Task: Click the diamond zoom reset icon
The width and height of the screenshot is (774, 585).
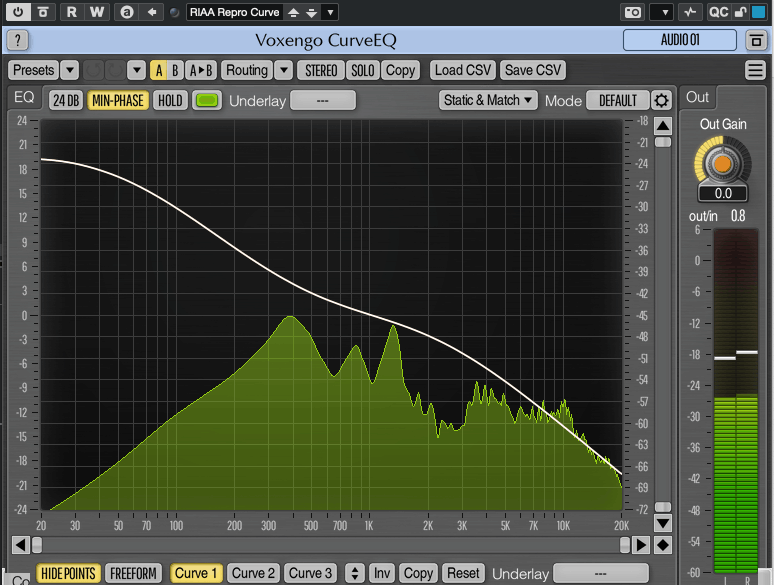Action: coord(662,545)
